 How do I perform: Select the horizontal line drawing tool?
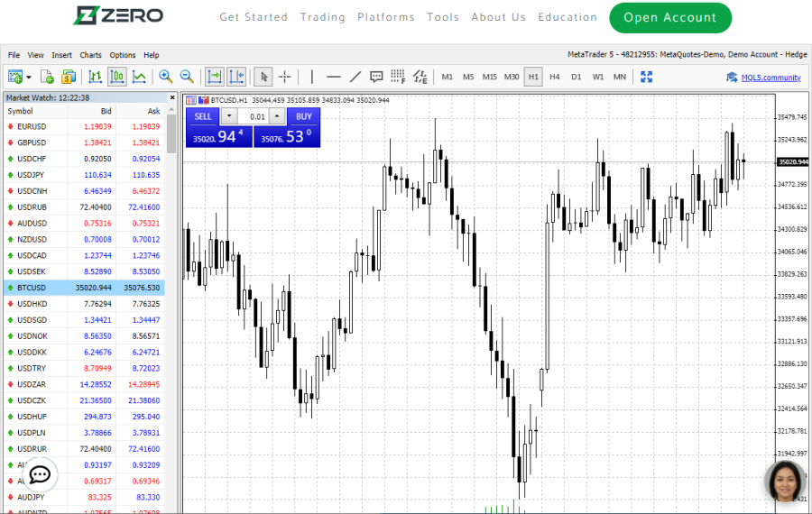tap(334, 78)
